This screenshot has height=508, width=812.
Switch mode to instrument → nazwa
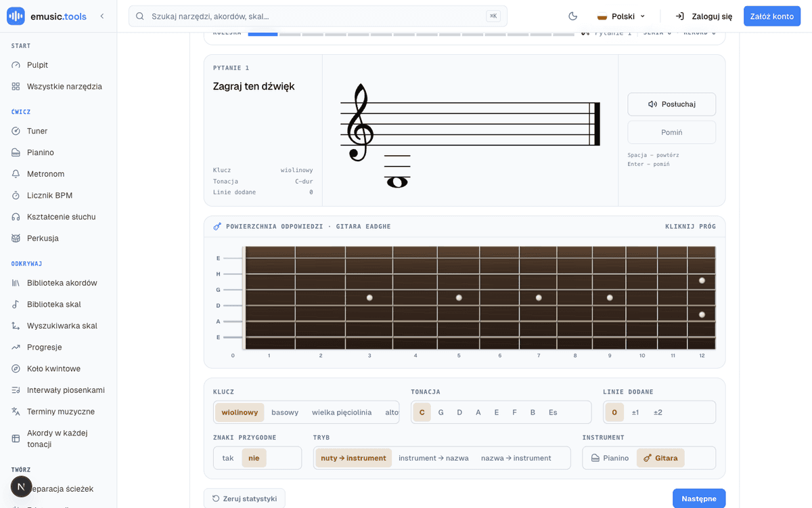point(434,458)
